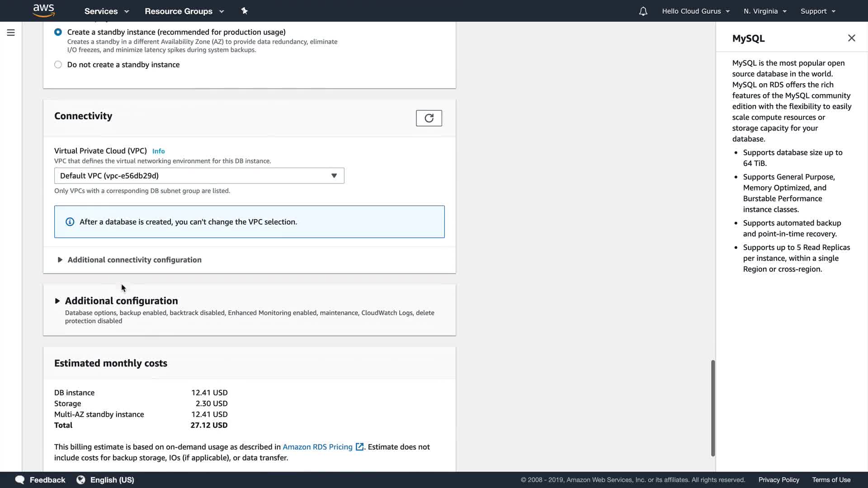Open the Resource Groups menu
This screenshot has height=488, width=868.
(184, 11)
